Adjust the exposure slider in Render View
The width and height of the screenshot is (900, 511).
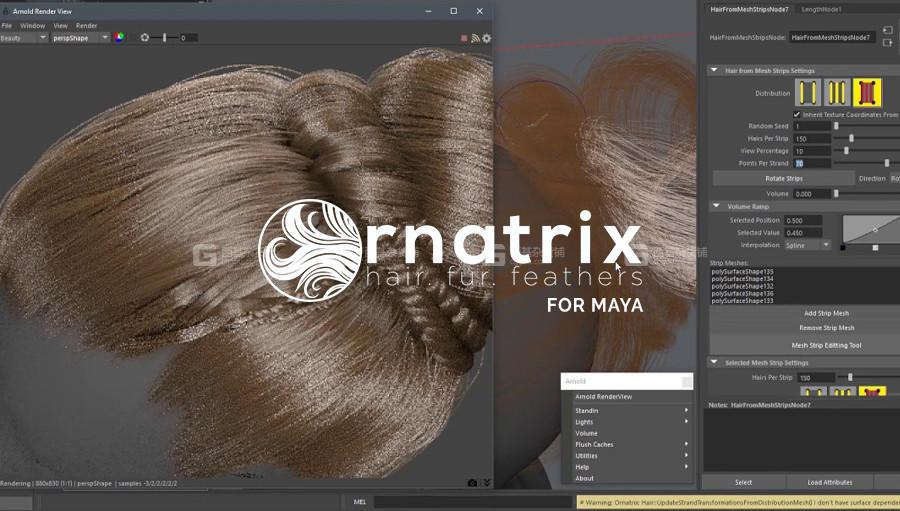tap(164, 38)
